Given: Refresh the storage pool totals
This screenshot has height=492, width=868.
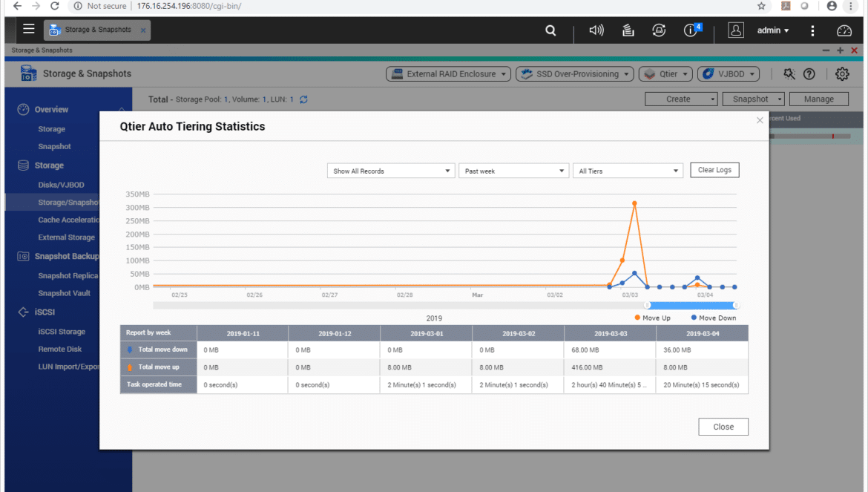Looking at the screenshot, I should click(303, 99).
